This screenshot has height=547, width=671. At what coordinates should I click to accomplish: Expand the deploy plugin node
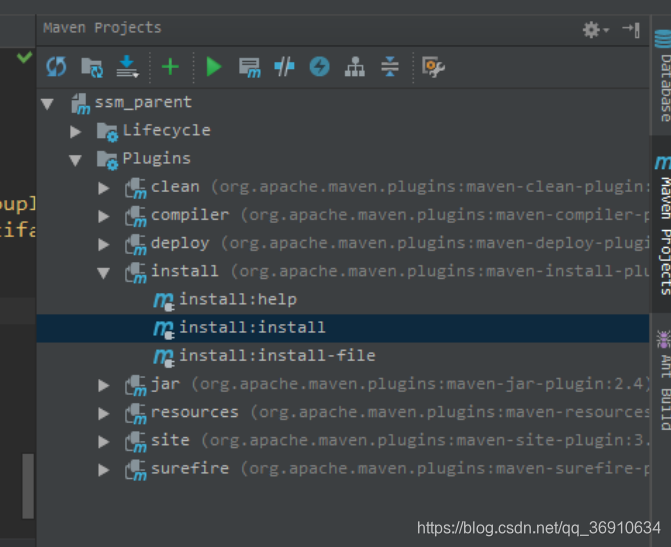pos(104,244)
